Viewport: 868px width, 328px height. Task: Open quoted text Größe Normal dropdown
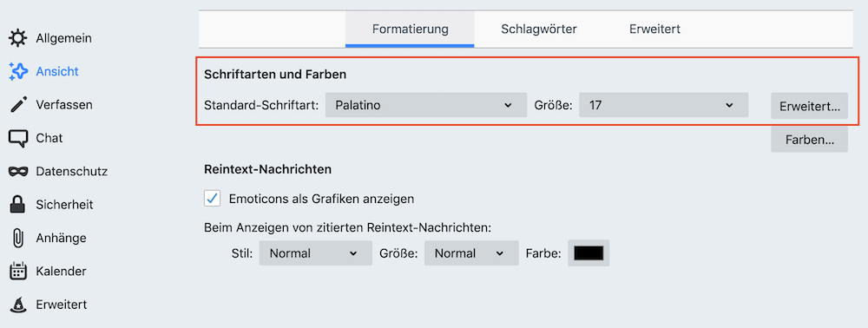(471, 253)
